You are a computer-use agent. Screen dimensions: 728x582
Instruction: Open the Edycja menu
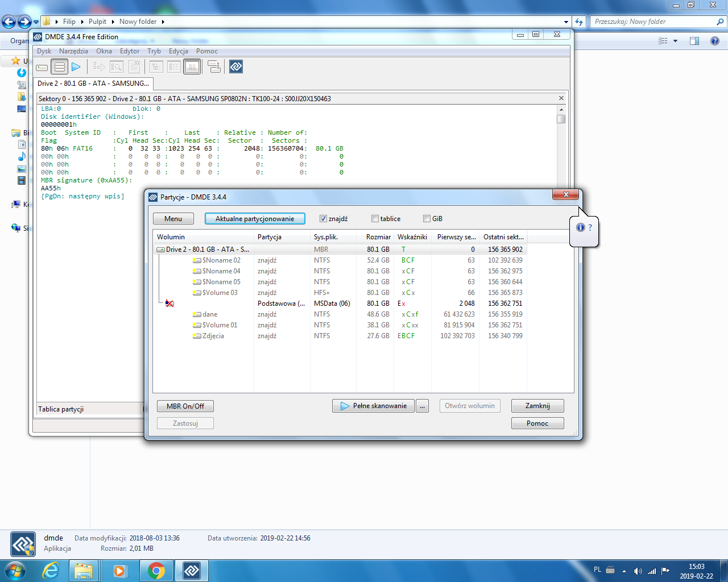point(179,51)
